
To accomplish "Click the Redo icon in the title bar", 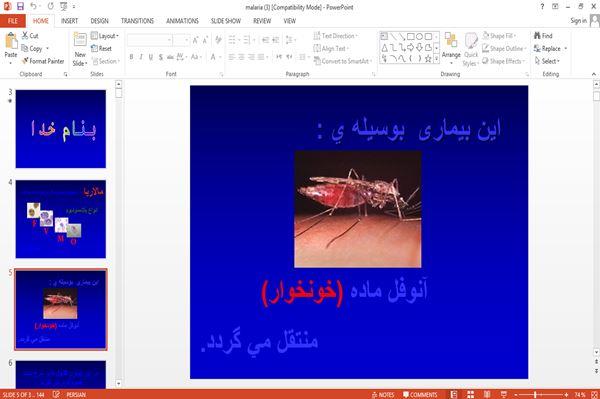I will (51, 7).
